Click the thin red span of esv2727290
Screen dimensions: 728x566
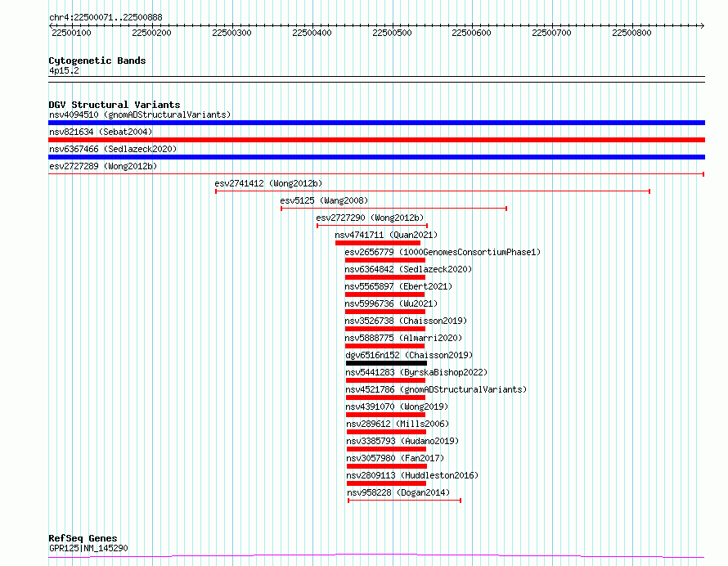point(372,226)
